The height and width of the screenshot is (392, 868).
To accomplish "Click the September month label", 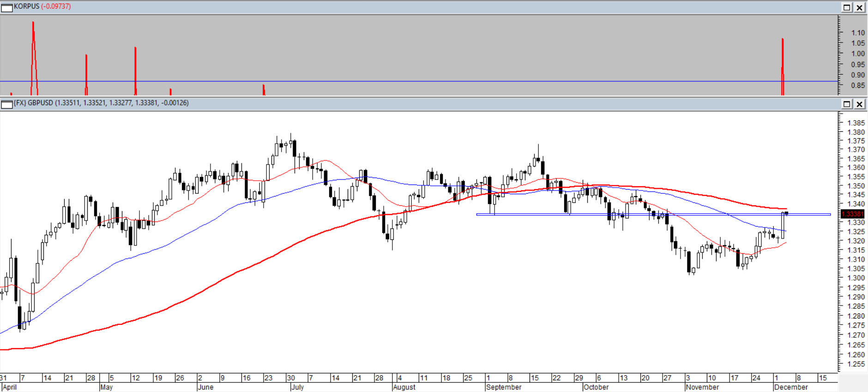I will click(x=504, y=387).
